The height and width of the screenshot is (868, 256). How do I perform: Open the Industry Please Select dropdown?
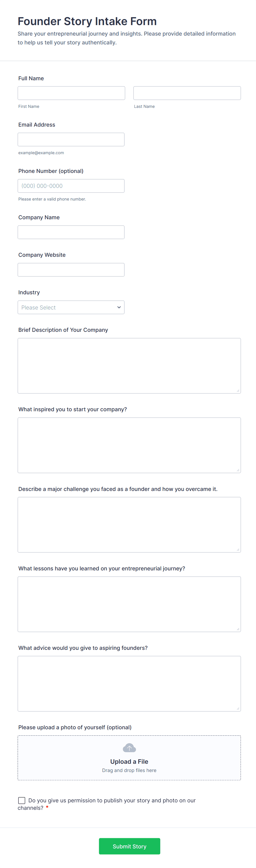[71, 307]
